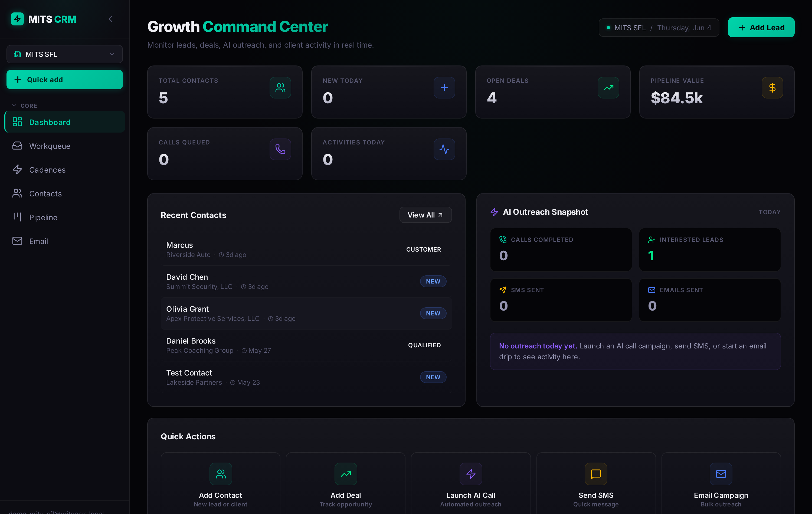Click the New Today plus icon

coord(444,88)
